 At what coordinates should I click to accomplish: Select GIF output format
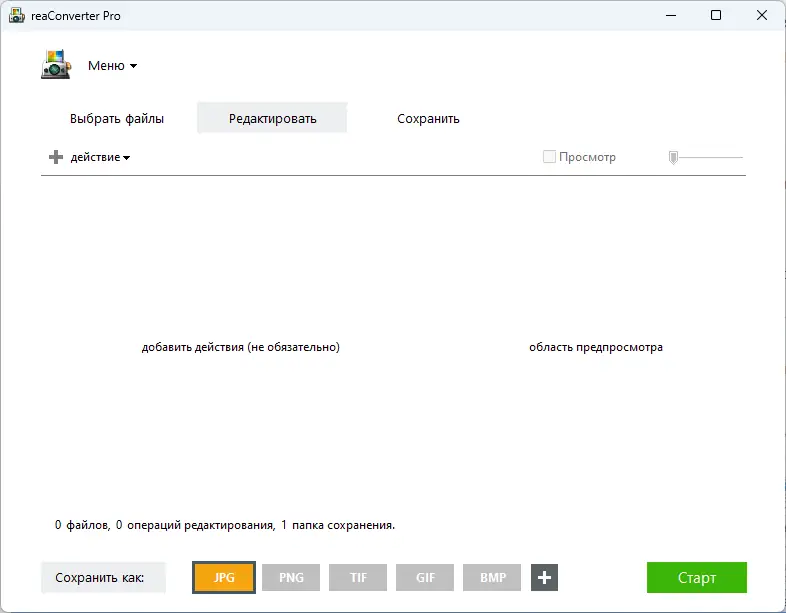425,577
